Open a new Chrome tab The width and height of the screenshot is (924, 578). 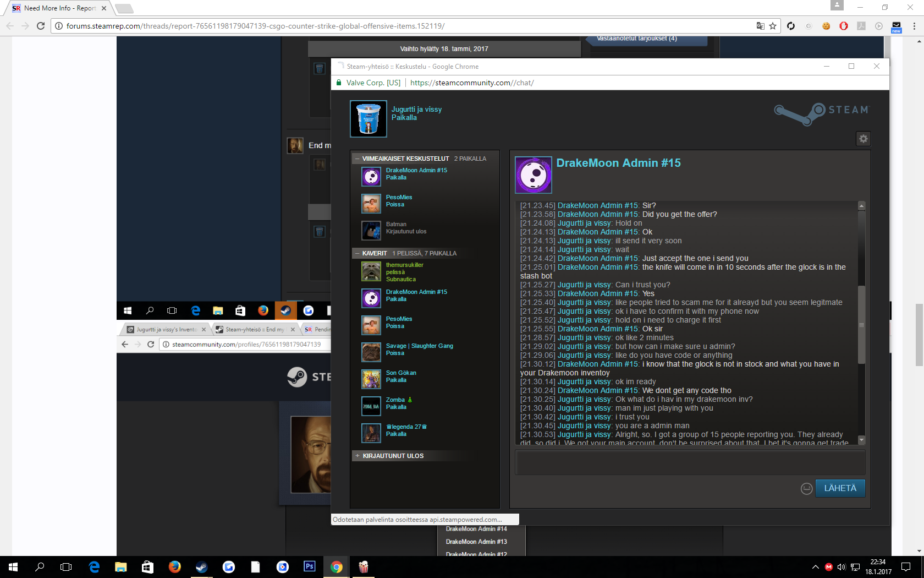[x=124, y=8]
